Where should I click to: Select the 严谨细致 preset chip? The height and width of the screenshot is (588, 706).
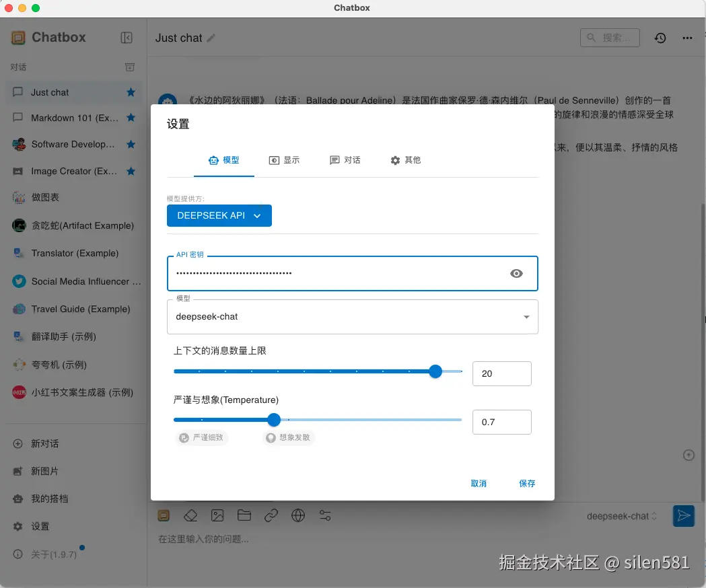point(202,437)
